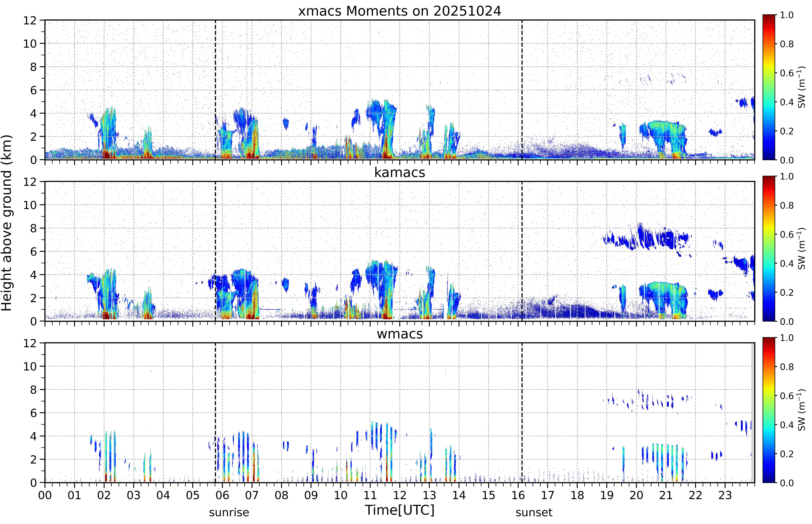The image size is (812, 524).
Task: Click the 'Time[UTC]' axis label
Action: pos(400,510)
